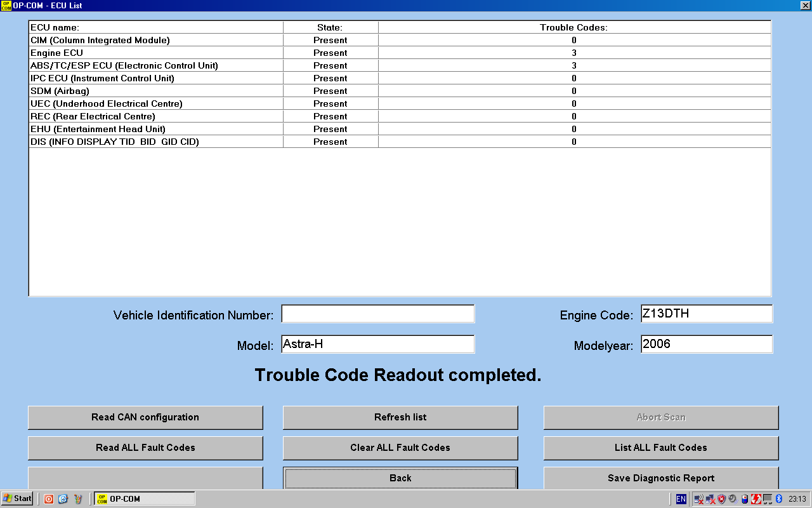
Task: Click the Modelyear field showing 2006
Action: [x=707, y=344]
